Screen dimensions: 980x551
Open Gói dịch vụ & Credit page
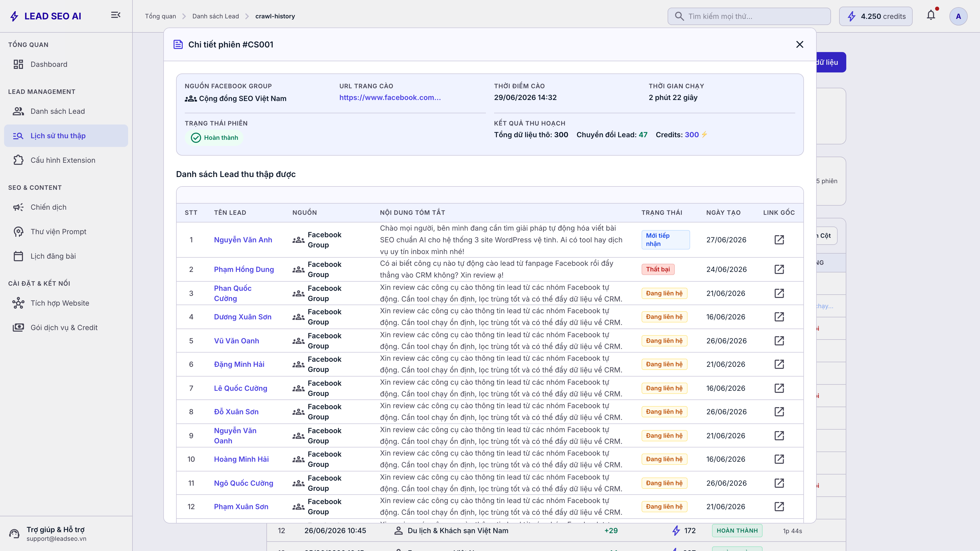click(x=66, y=328)
